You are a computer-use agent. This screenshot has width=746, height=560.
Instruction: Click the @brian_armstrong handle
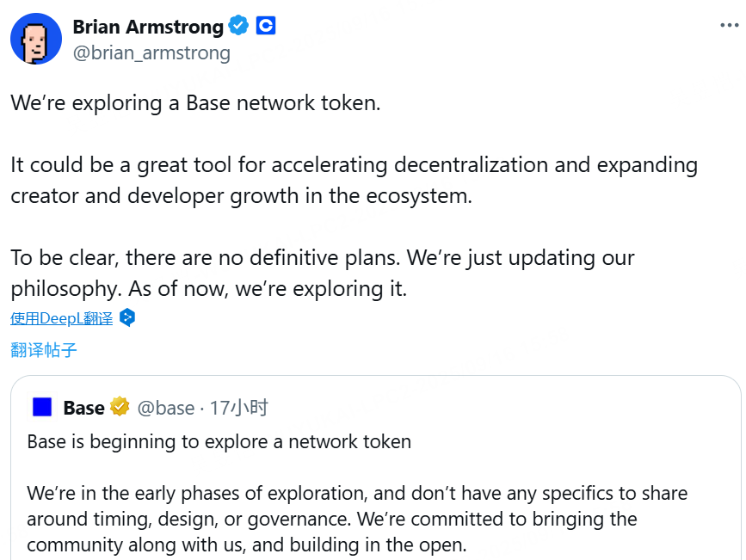point(151,52)
